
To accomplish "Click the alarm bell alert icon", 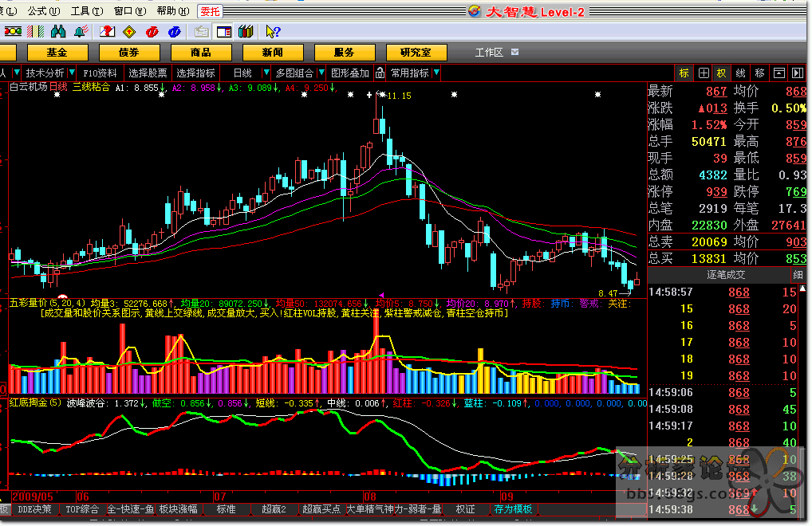I will click(x=81, y=32).
